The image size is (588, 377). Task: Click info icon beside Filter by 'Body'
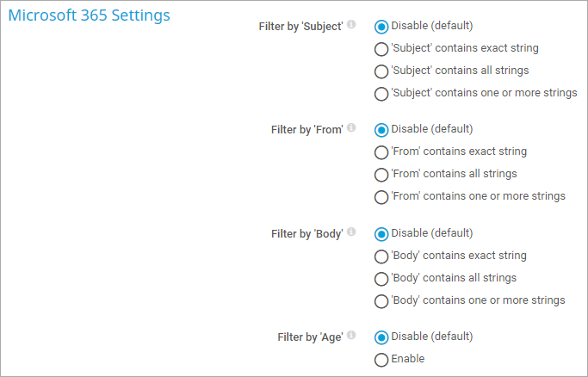tap(351, 232)
